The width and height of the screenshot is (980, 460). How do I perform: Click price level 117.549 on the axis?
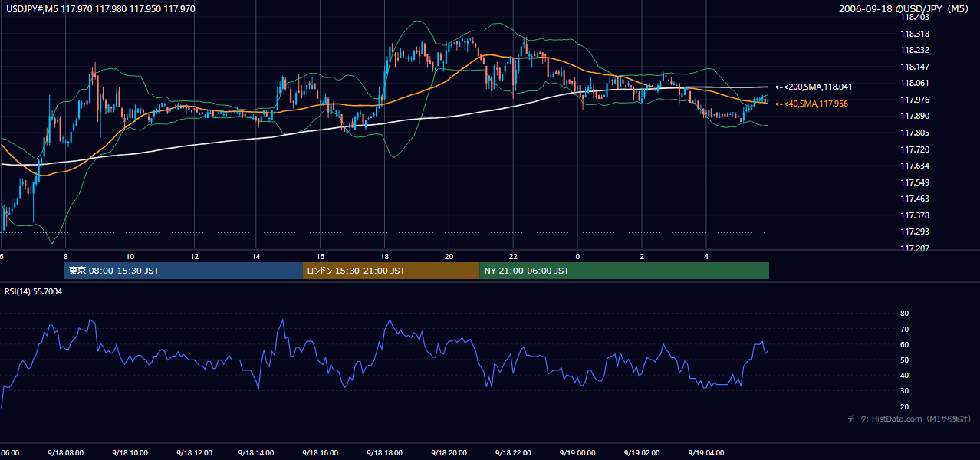tap(914, 182)
